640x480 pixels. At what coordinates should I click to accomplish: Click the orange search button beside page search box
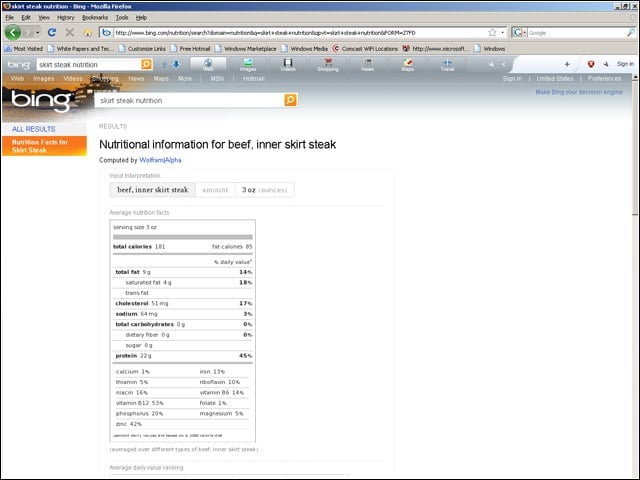pos(290,100)
